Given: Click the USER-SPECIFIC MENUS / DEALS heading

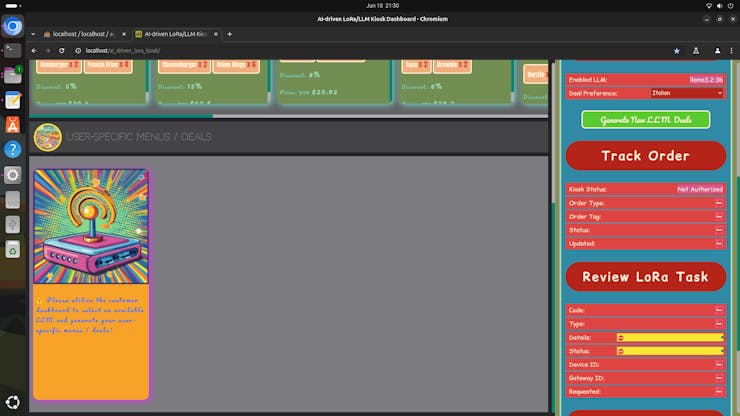Looking at the screenshot, I should pos(139,137).
